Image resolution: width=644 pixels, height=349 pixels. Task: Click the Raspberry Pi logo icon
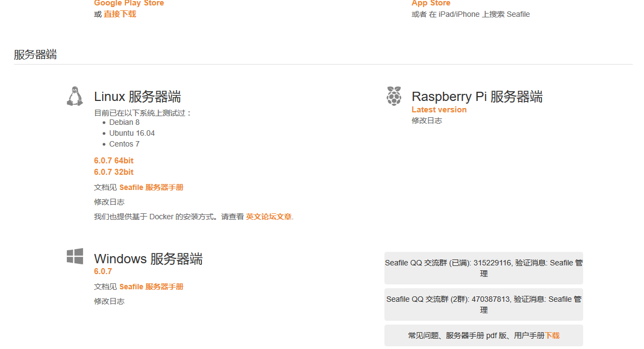394,96
